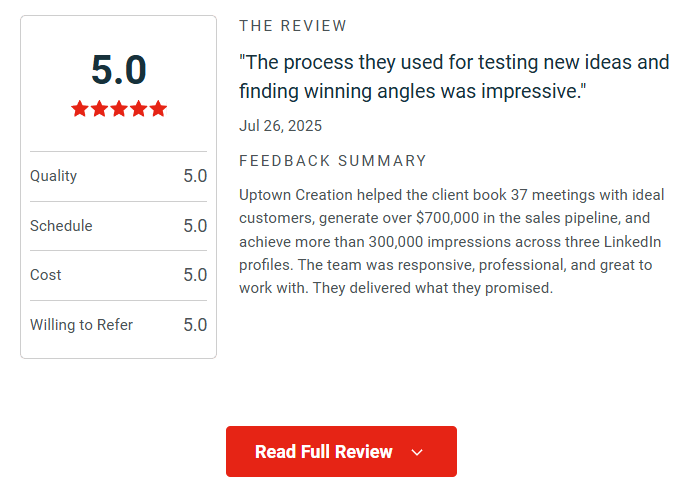696x487 pixels.
Task: Select the Cost rating label
Action: coord(46,275)
